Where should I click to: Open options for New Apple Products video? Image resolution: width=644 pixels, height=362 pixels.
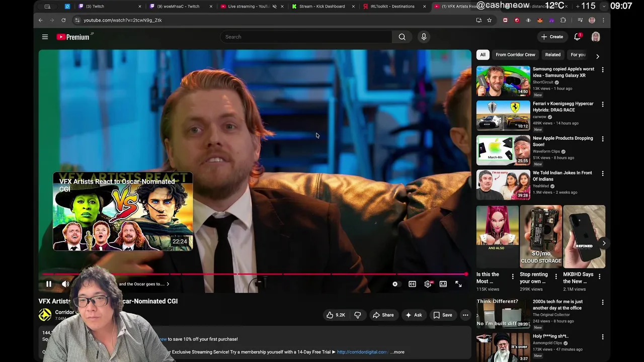603,139
